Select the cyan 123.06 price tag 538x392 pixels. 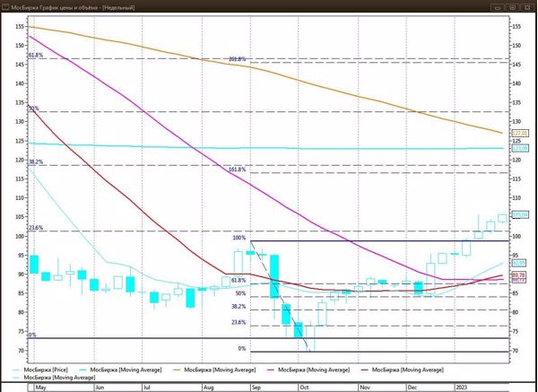point(518,148)
